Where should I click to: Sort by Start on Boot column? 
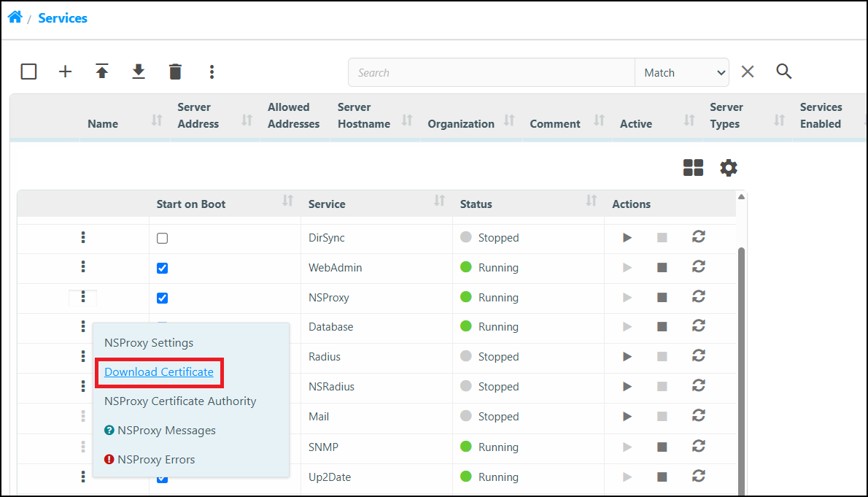pos(288,201)
